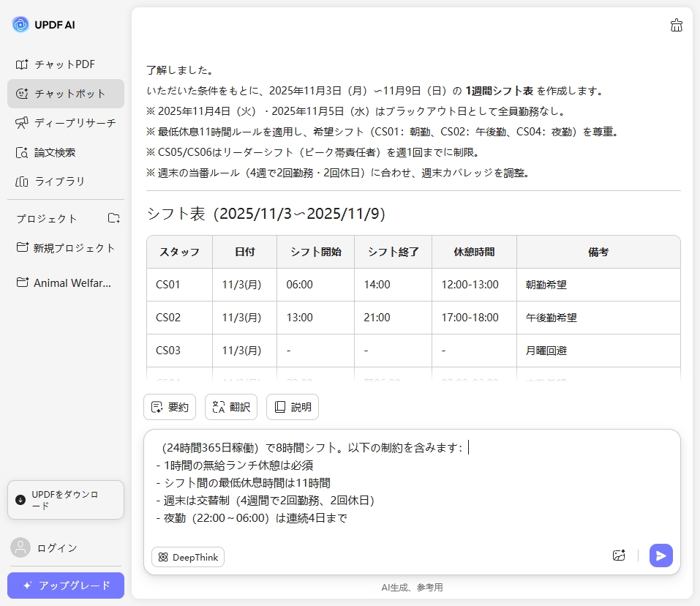Click the ログイン login link
The image size is (700, 606).
(x=57, y=547)
